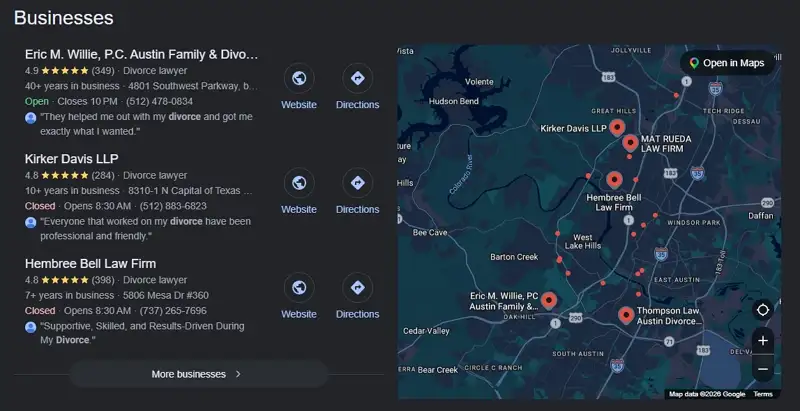Image resolution: width=800 pixels, height=411 pixels.
Task: Click Website label for Hembree Bell Law Firm
Action: coord(299,314)
